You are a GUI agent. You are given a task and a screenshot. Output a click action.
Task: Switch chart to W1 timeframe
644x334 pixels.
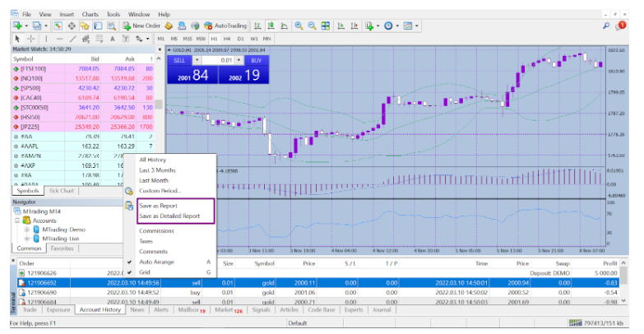point(254,39)
